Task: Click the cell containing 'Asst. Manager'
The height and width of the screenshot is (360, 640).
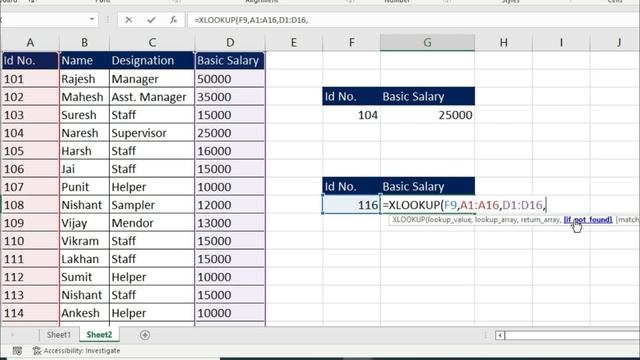Action: point(152,97)
